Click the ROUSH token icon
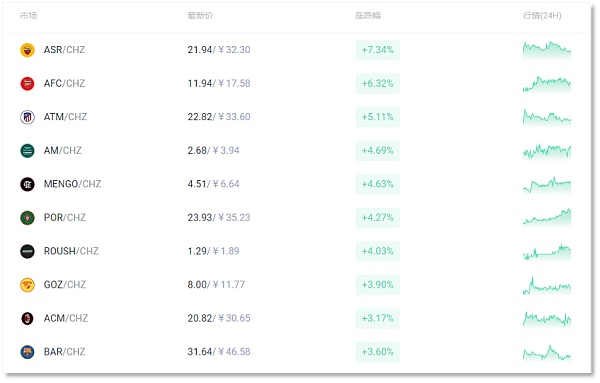The width and height of the screenshot is (600, 383). [x=27, y=251]
